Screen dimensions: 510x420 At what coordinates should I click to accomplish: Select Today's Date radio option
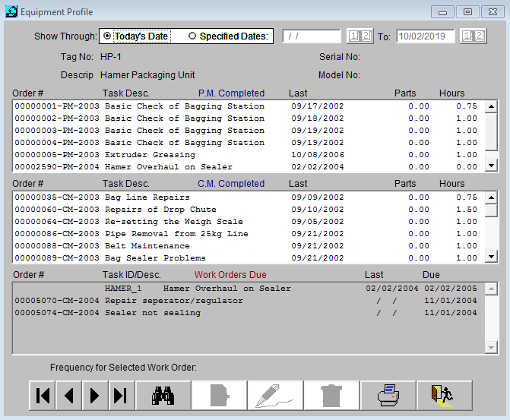[x=135, y=36]
